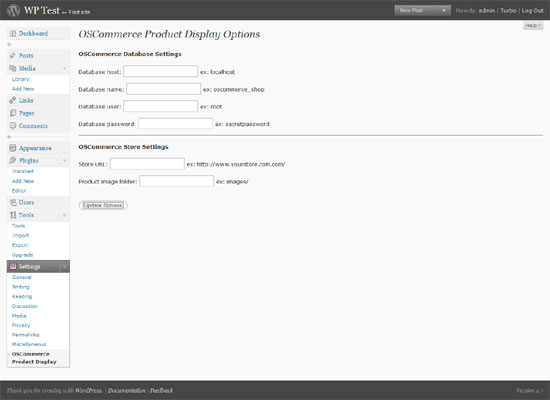
Task: Click the Database name field
Action: 163,89
